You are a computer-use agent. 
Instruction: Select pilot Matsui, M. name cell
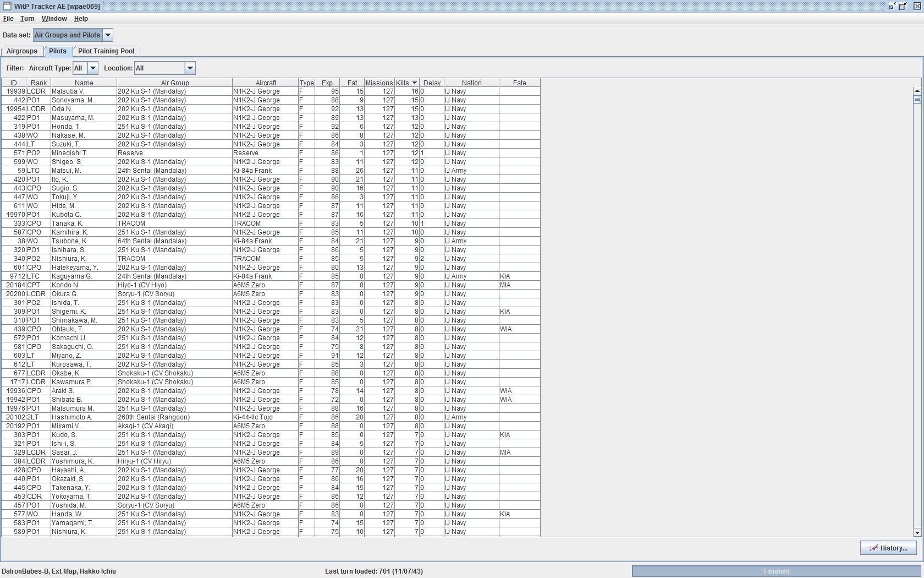pyautogui.click(x=84, y=171)
